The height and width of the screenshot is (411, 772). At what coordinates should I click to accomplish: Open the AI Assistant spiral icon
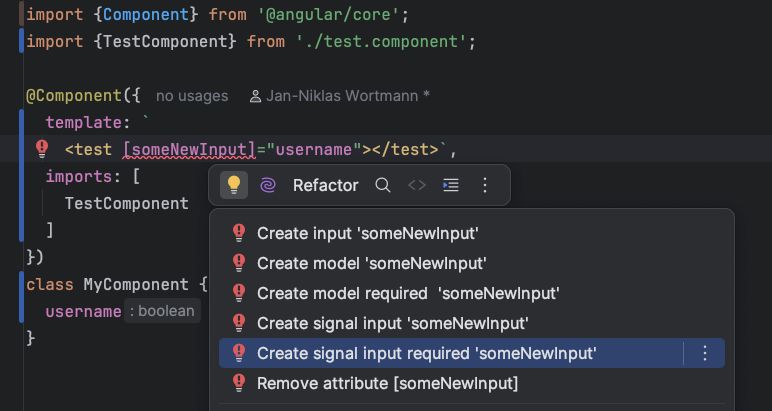[x=268, y=185]
